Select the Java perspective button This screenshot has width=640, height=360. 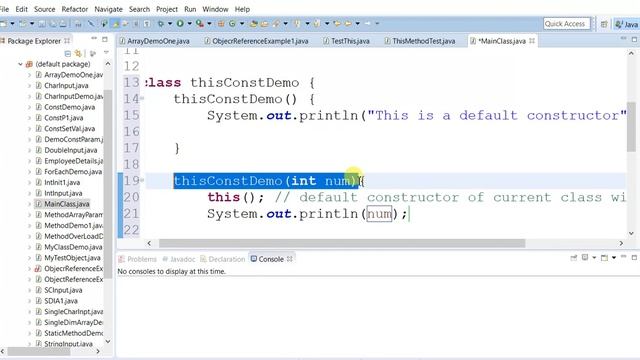[627, 24]
